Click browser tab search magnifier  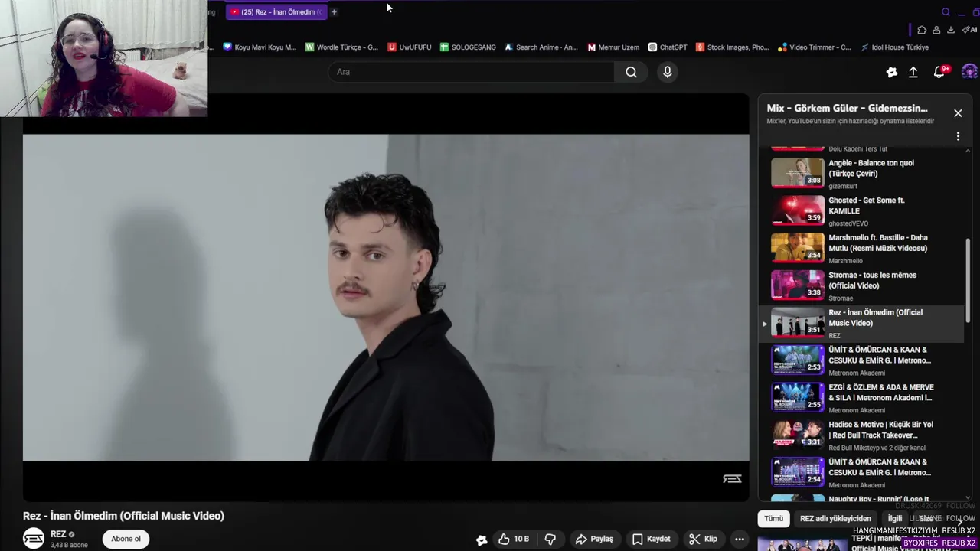[x=946, y=11]
